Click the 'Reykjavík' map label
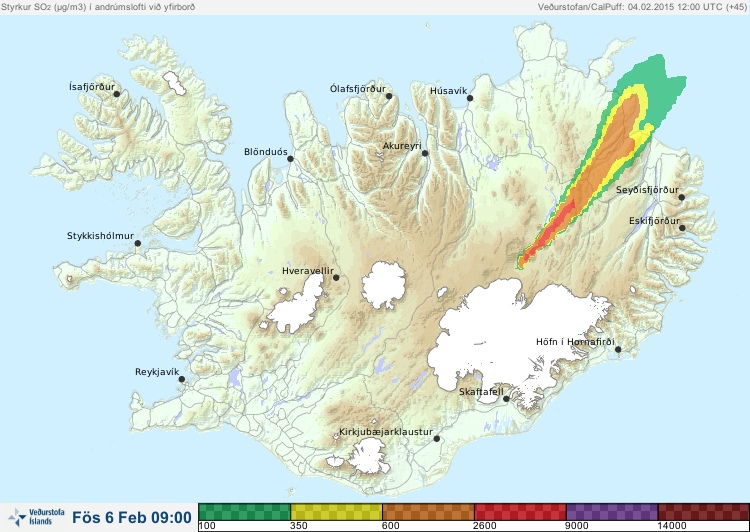The image size is (750, 532). 157,372
